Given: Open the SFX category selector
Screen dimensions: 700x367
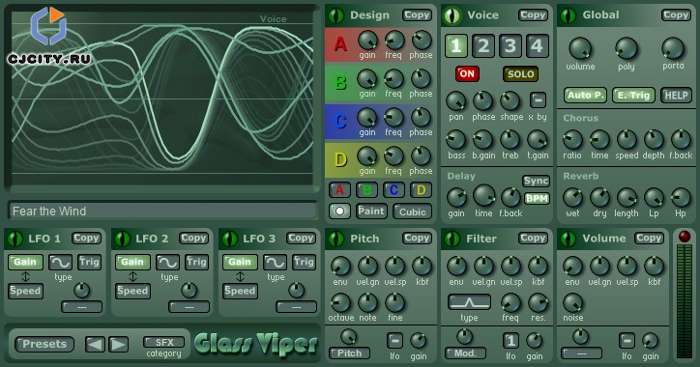Looking at the screenshot, I should [164, 342].
